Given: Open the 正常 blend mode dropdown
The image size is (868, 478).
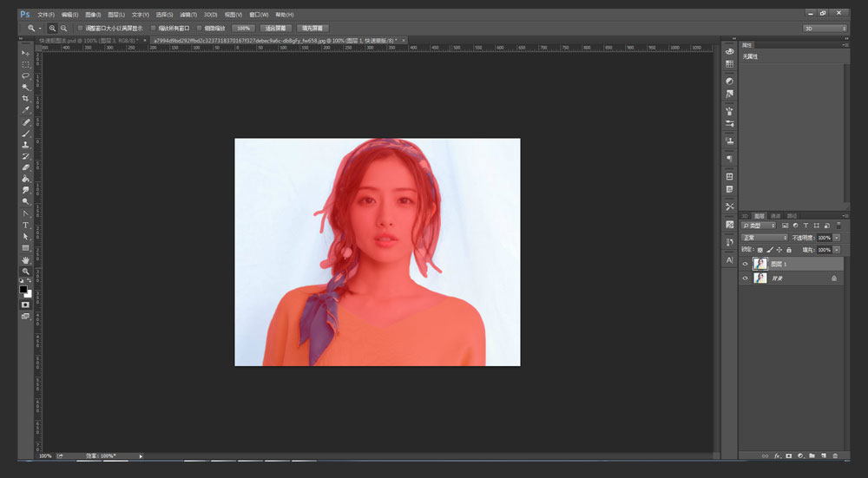Looking at the screenshot, I should [x=764, y=237].
